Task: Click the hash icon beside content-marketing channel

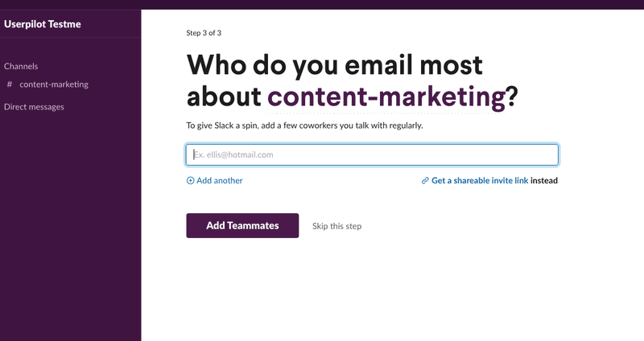Action: (9, 84)
